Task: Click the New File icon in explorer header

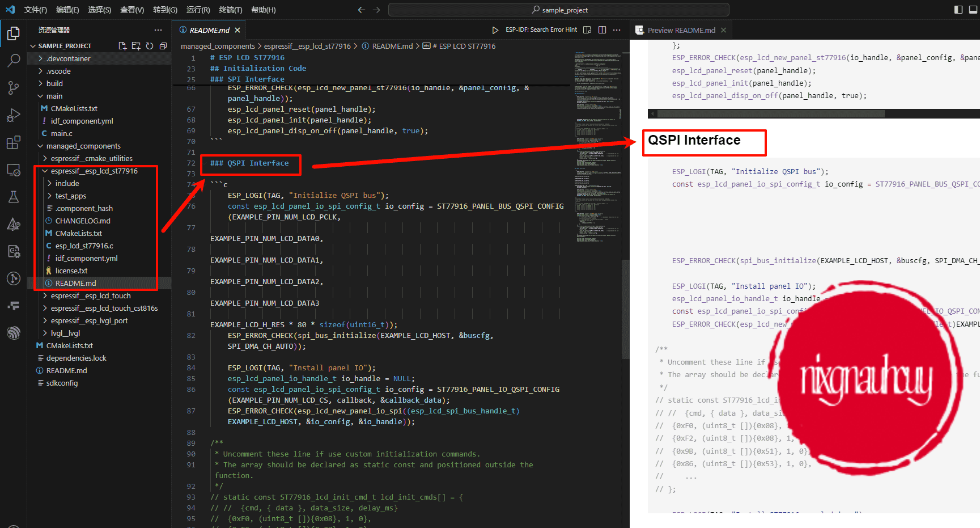Action: [122, 46]
